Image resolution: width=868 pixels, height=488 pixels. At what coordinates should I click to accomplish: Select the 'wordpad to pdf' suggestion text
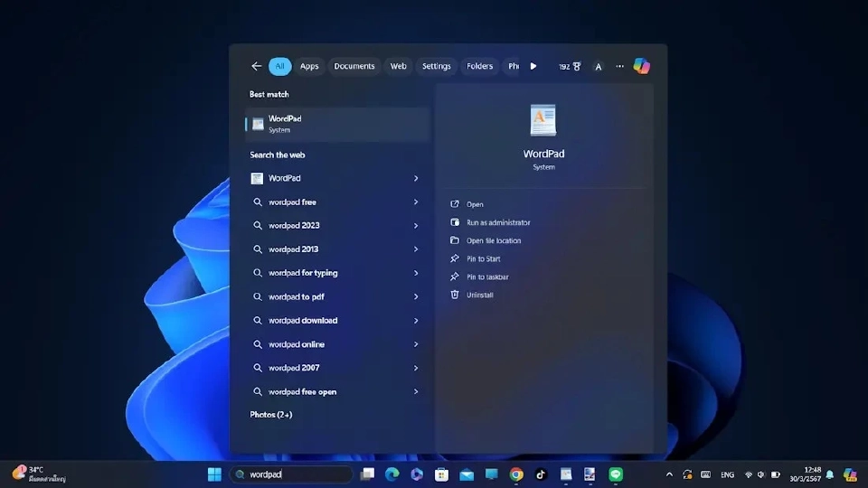[x=297, y=297]
